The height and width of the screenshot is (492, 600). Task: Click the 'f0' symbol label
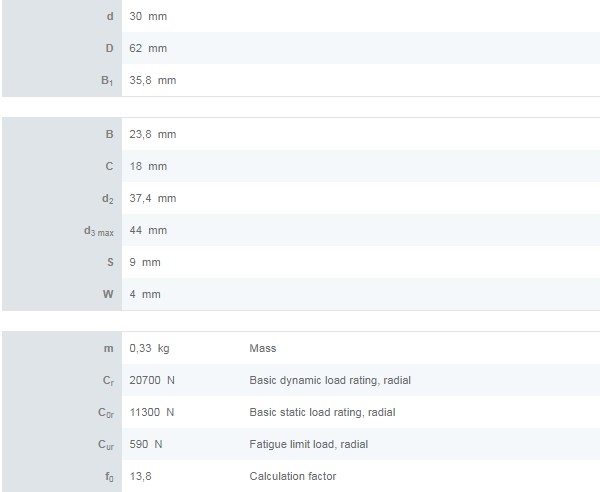[109, 477]
